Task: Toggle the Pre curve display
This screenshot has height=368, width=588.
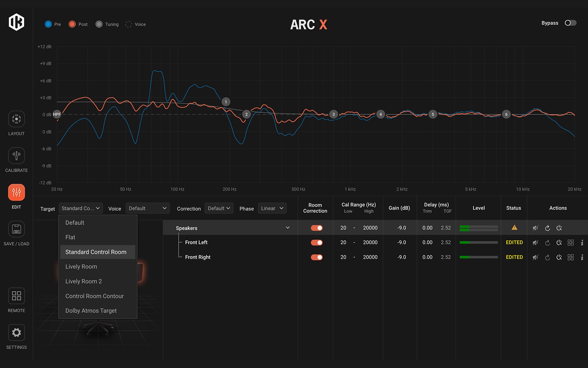Action: click(x=48, y=24)
